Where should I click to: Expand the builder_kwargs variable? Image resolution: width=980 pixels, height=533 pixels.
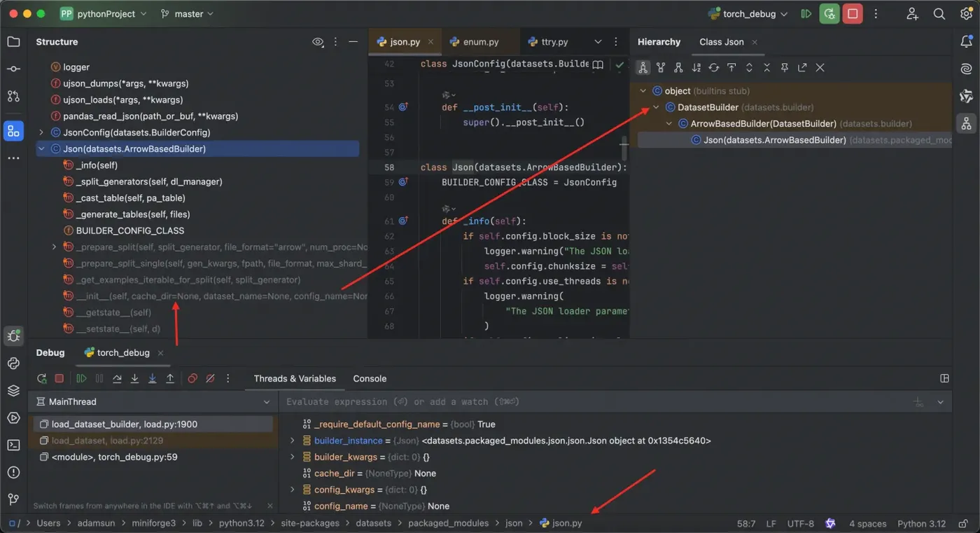(293, 457)
